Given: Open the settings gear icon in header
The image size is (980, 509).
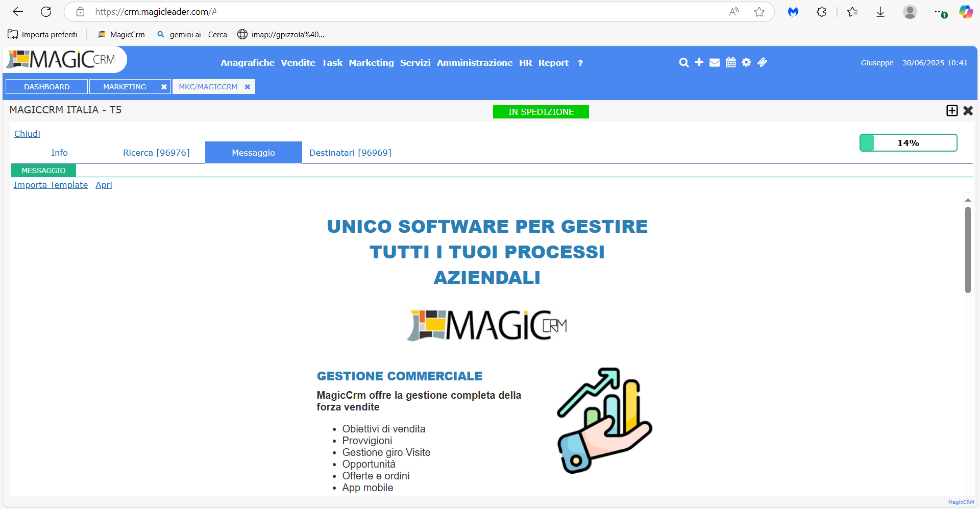Looking at the screenshot, I should coord(746,62).
